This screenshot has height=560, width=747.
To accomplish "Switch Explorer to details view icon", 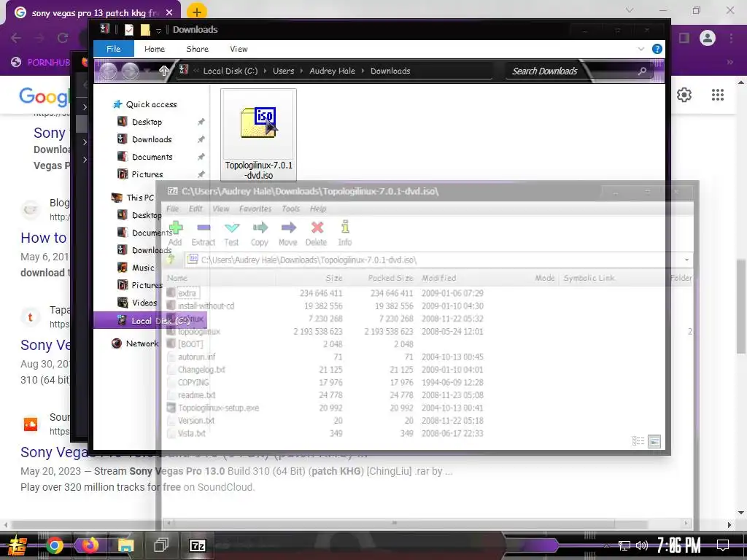I will [638, 441].
